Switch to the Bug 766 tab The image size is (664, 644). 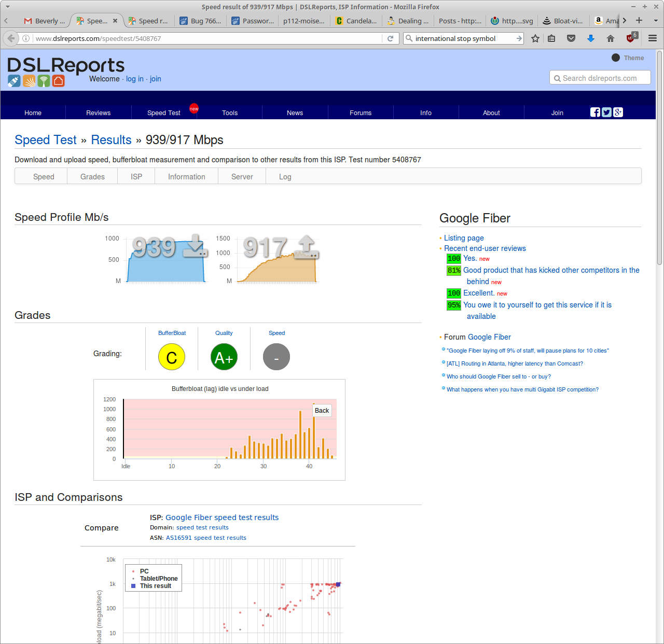pos(201,21)
